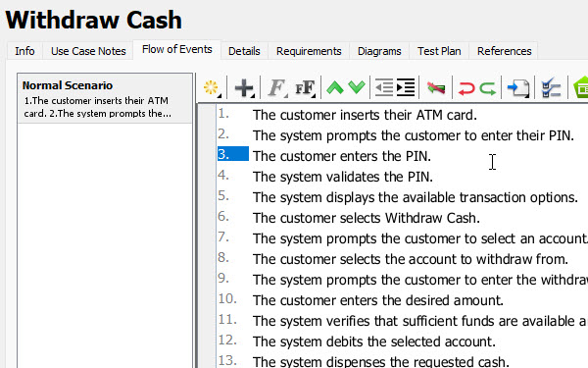
Task: Click step 'The system debits the selected account.'
Action: 374,342
